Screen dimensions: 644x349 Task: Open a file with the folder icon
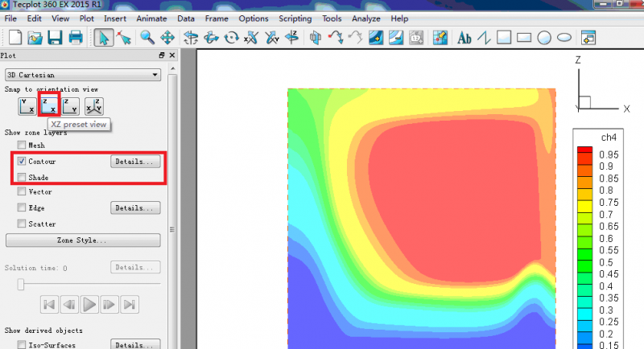[x=35, y=38]
